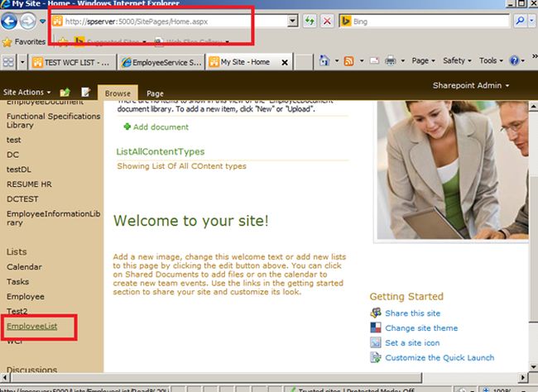Expand the command bar overflow chevron

click(535, 55)
